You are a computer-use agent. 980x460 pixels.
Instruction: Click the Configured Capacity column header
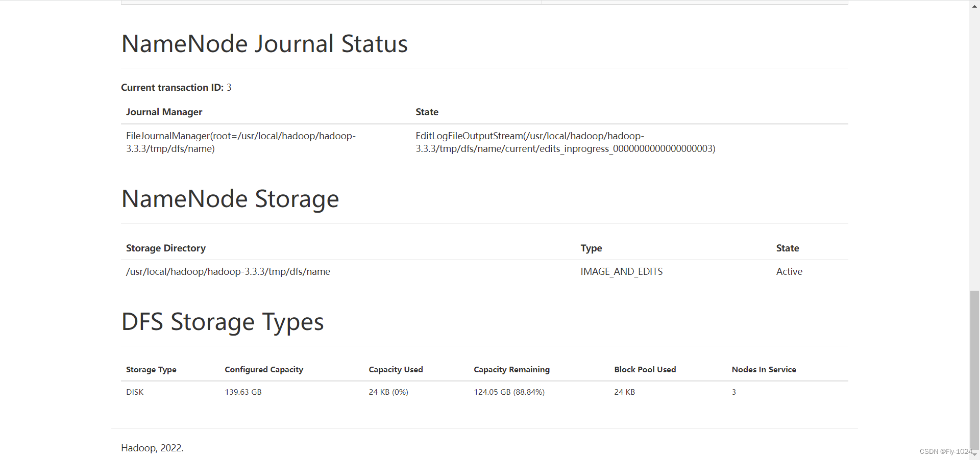point(264,369)
